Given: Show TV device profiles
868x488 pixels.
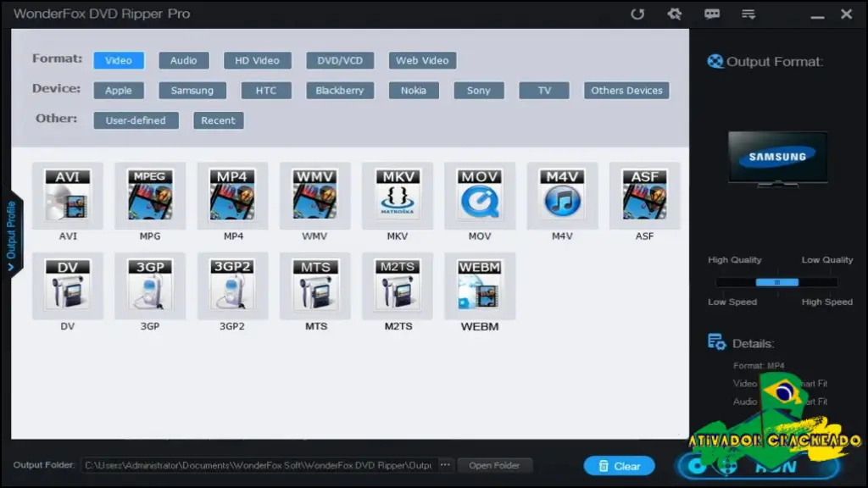Looking at the screenshot, I should 544,90.
